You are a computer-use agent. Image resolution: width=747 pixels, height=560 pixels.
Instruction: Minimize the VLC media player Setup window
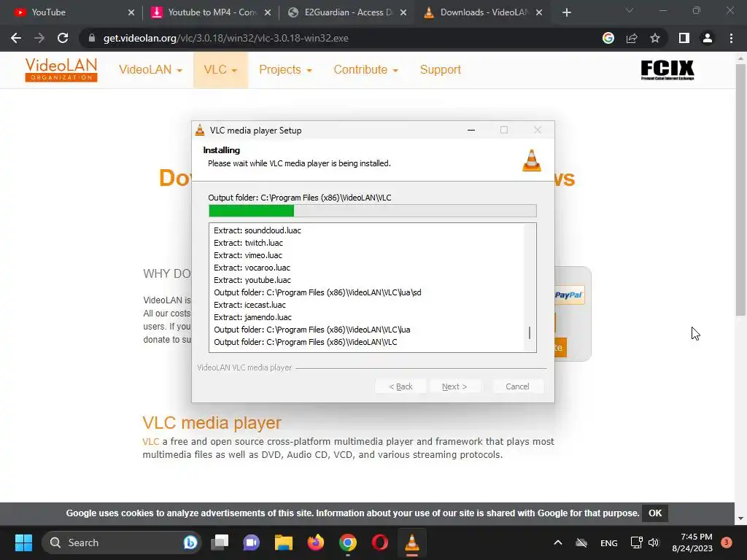click(x=471, y=130)
